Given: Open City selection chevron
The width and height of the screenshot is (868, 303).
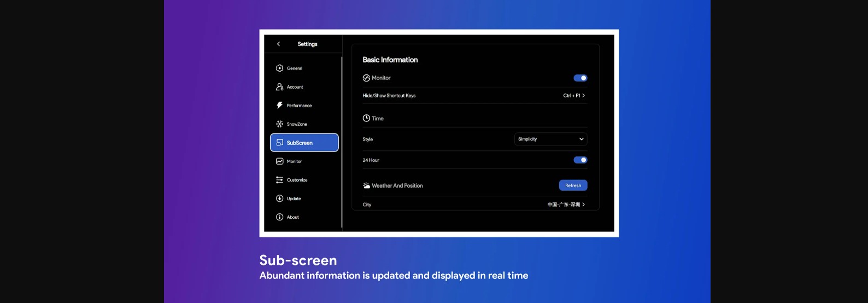Looking at the screenshot, I should click(584, 205).
